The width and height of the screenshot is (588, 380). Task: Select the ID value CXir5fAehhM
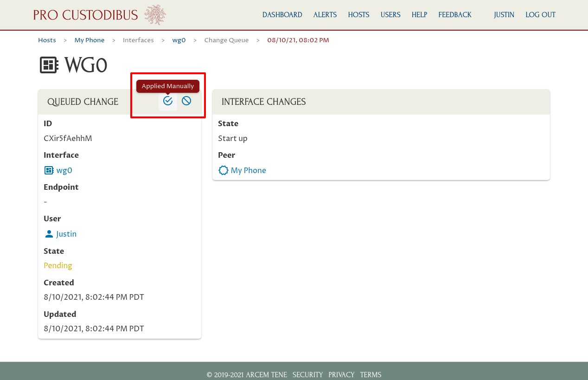tap(68, 138)
